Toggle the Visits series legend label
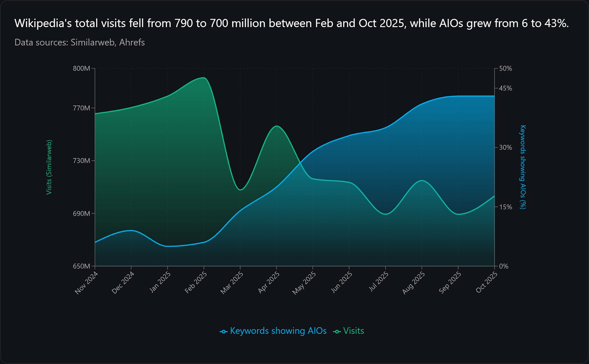This screenshot has height=364, width=589. [x=353, y=331]
